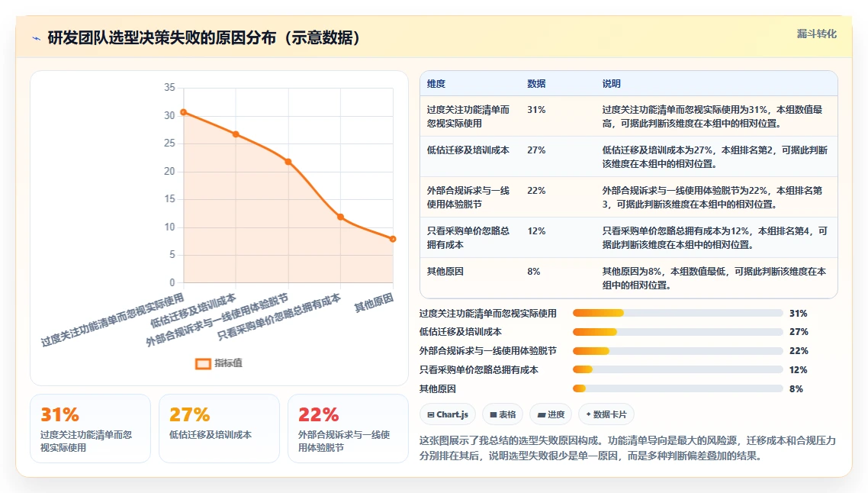Click the 数据卡片 chip
This screenshot has width=868, height=493.
[606, 414]
